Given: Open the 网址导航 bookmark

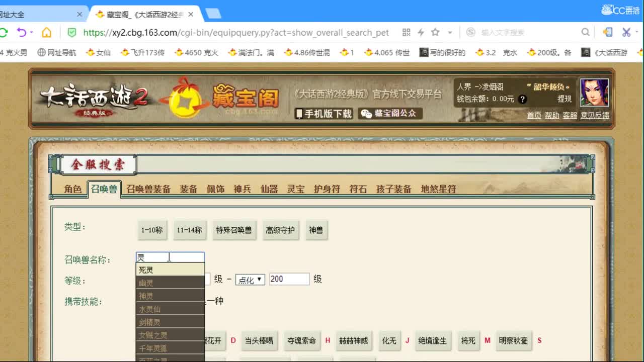Looking at the screenshot, I should 57,52.
